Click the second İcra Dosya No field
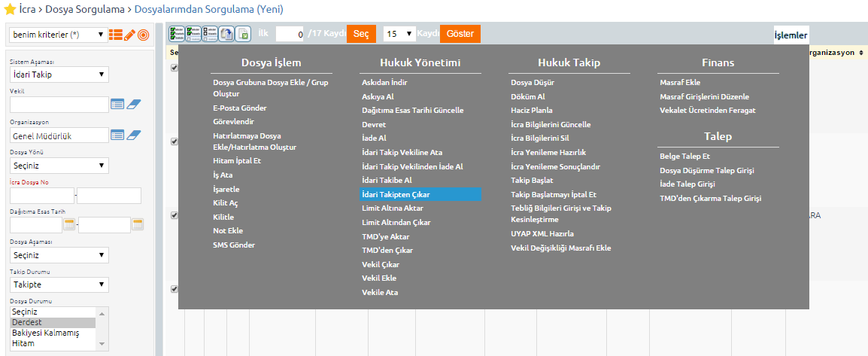Viewport: 868px width, 356px height. [x=109, y=196]
